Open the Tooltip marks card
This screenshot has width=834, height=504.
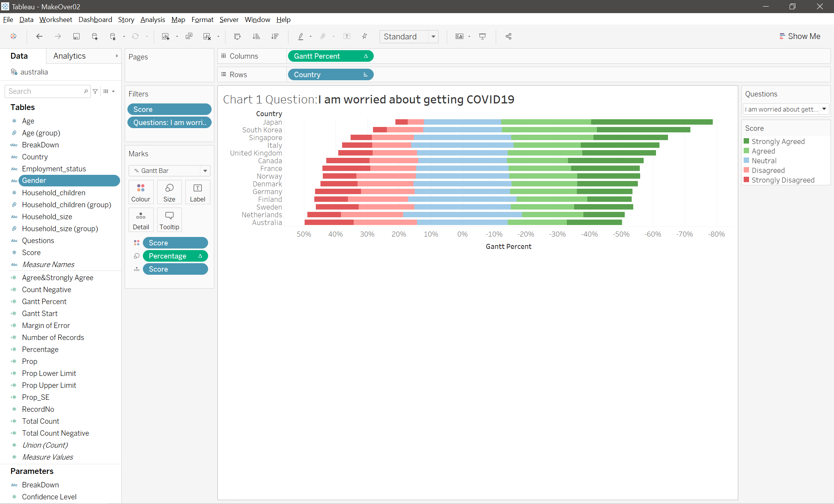(169, 220)
